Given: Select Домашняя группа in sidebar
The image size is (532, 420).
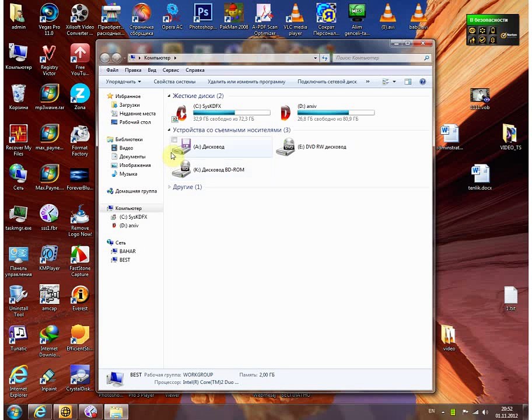Looking at the screenshot, I should point(136,191).
